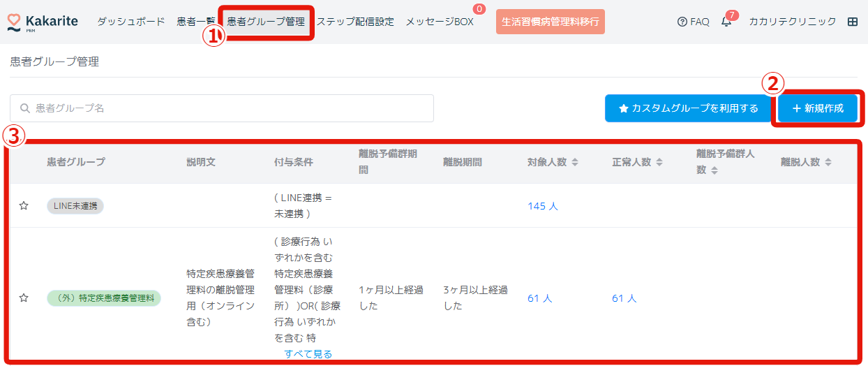
Task: Click the 新規作成 button
Action: (x=818, y=108)
